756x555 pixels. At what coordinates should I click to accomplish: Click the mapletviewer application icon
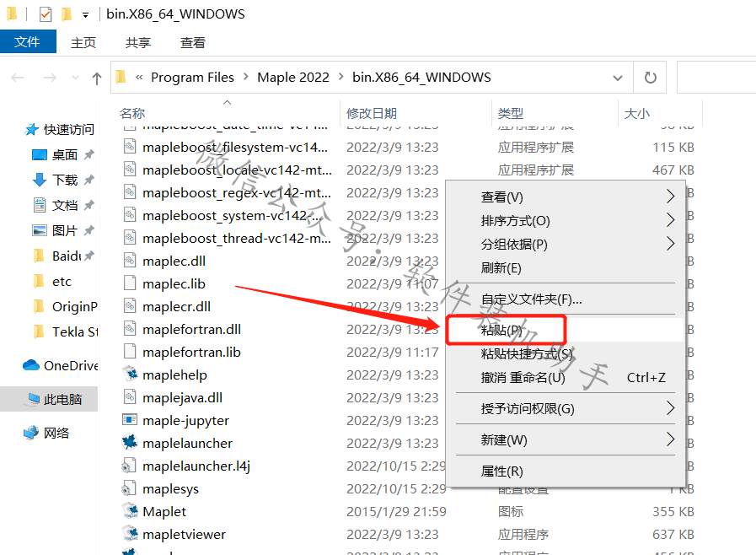[130, 533]
